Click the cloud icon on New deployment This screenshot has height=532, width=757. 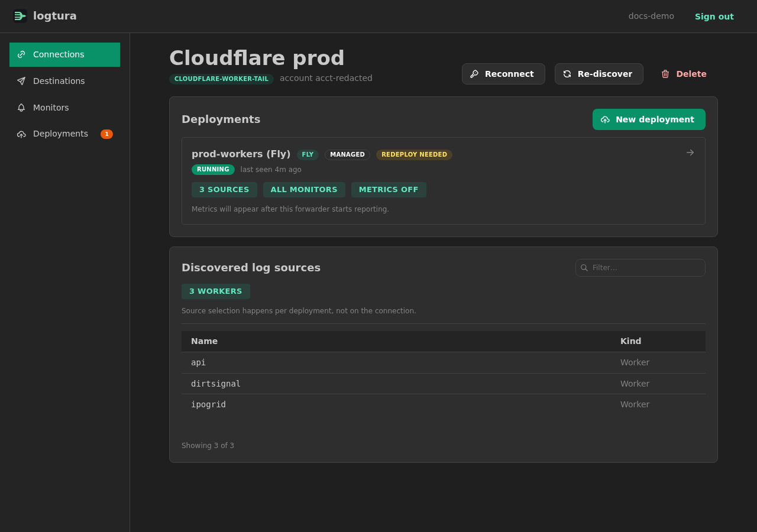coord(605,119)
